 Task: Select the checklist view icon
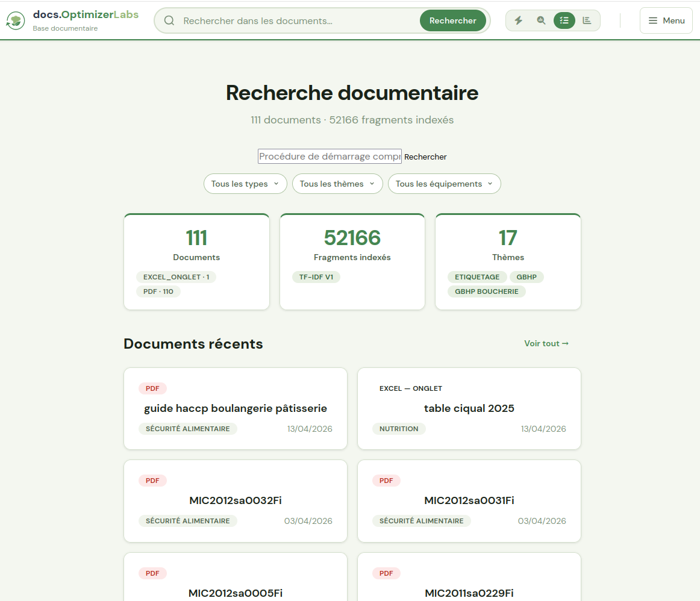pos(564,20)
